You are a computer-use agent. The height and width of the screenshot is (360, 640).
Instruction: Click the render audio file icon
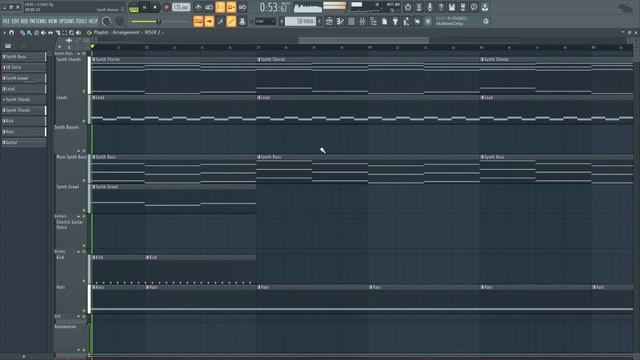463,7
